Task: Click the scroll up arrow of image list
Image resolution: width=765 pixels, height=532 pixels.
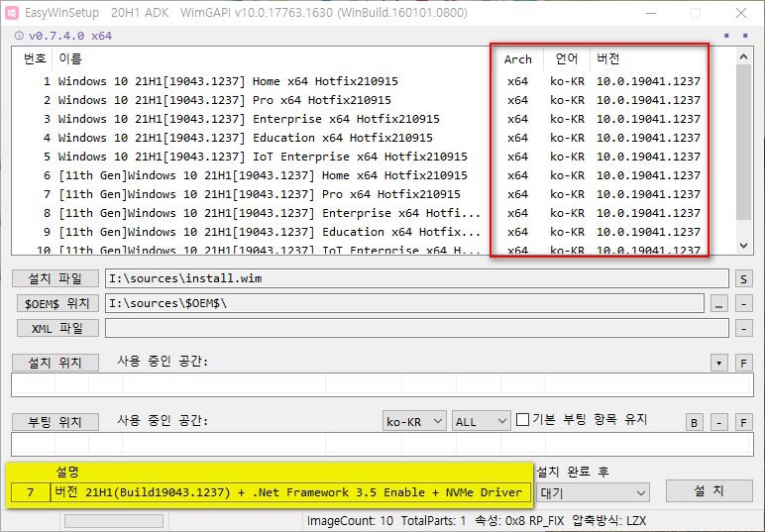Action: 743,57
